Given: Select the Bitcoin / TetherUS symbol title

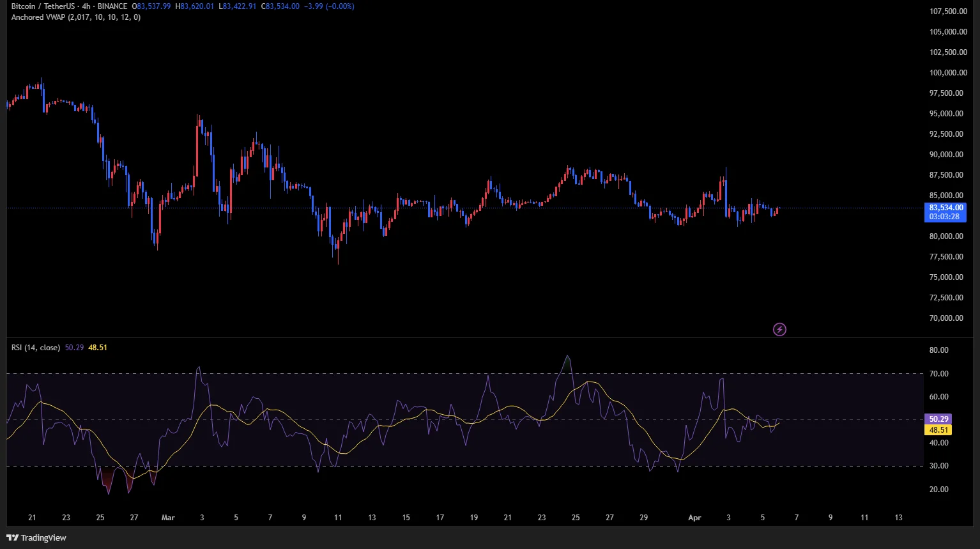Looking at the screenshot, I should 43,6.
